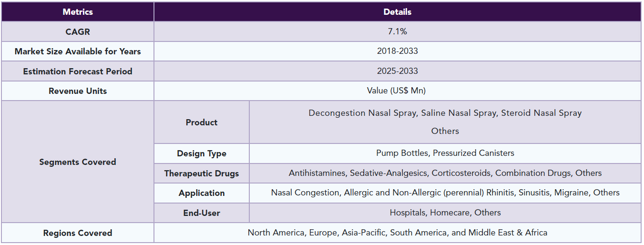
Task: Click the Metrics column header
Action: 78,12
